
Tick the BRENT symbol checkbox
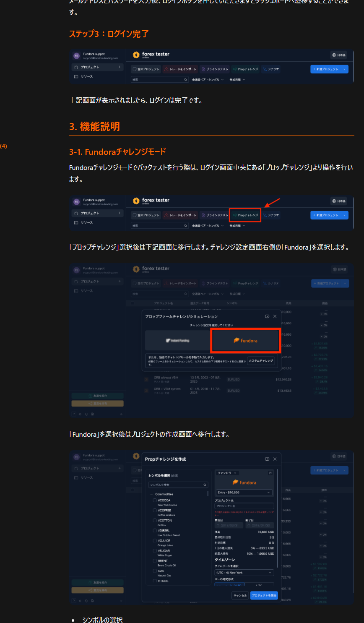pos(155,561)
